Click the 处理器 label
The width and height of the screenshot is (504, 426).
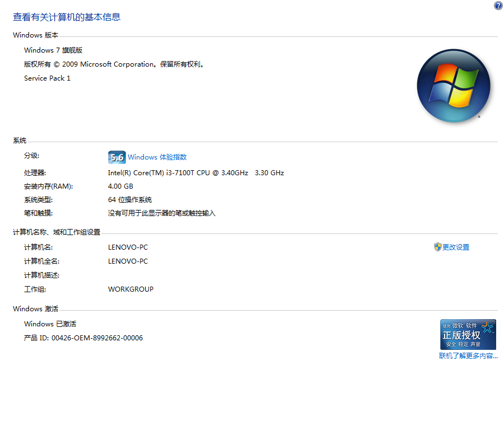point(35,173)
